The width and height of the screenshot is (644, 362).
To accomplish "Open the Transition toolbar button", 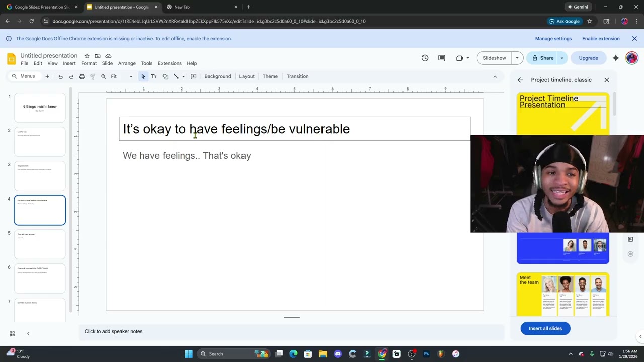I will pos(298,76).
